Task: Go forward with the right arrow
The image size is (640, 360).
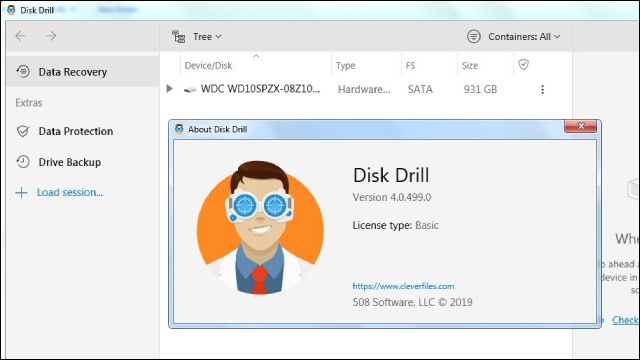Action: (51, 36)
